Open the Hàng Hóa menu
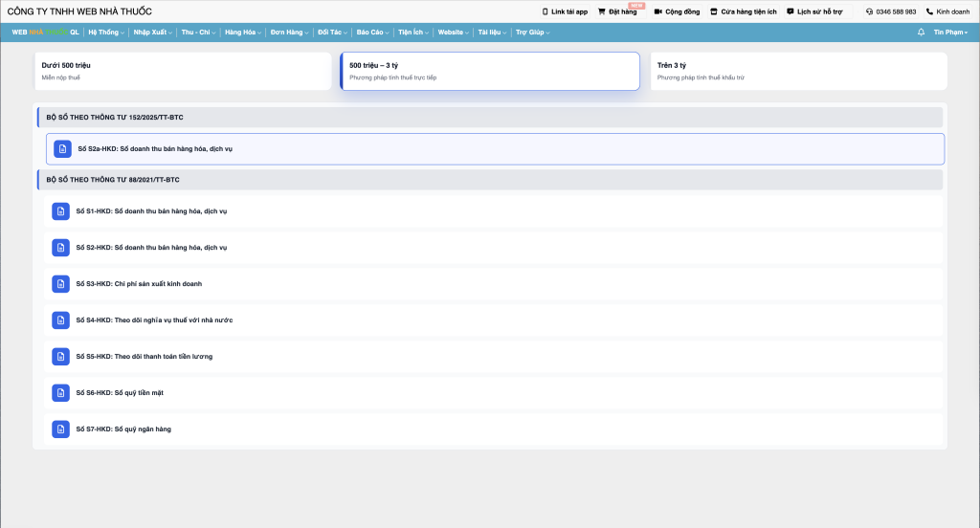The image size is (980, 528). tap(243, 32)
